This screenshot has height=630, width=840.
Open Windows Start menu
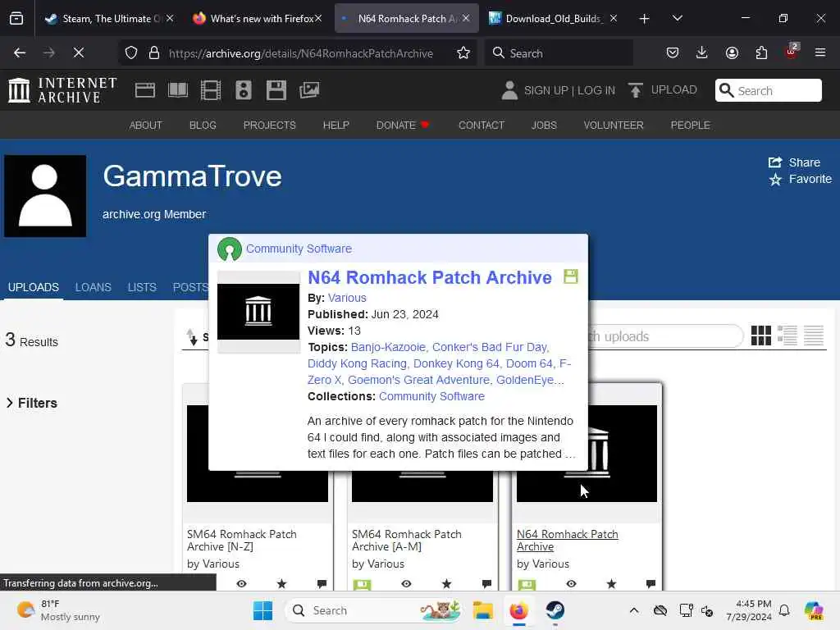(262, 610)
